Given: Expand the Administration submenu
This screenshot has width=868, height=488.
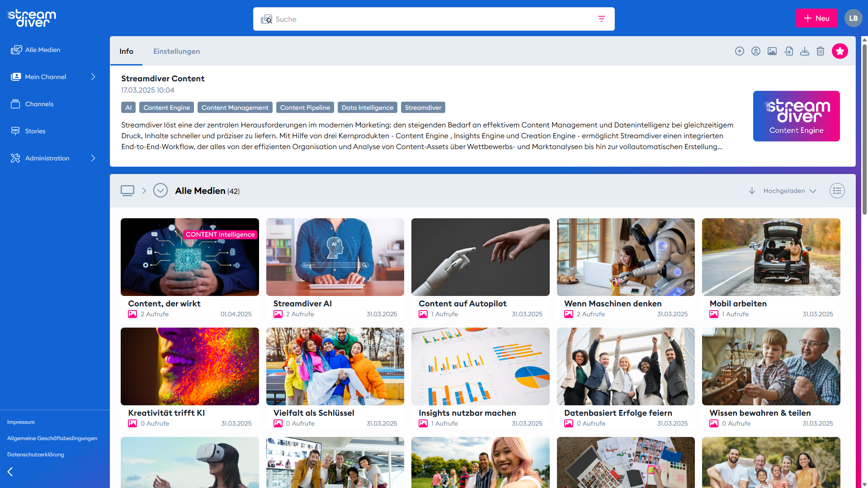Looking at the screenshot, I should point(93,158).
